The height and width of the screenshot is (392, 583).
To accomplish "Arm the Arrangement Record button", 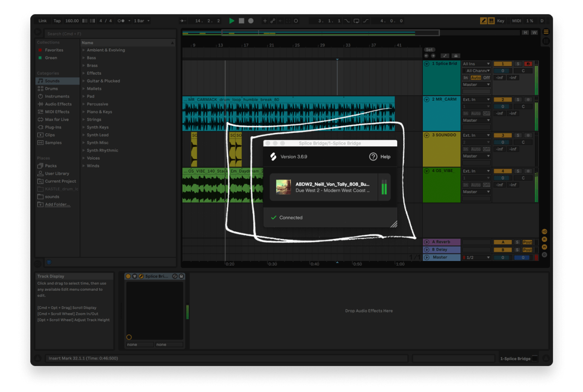I will (251, 21).
